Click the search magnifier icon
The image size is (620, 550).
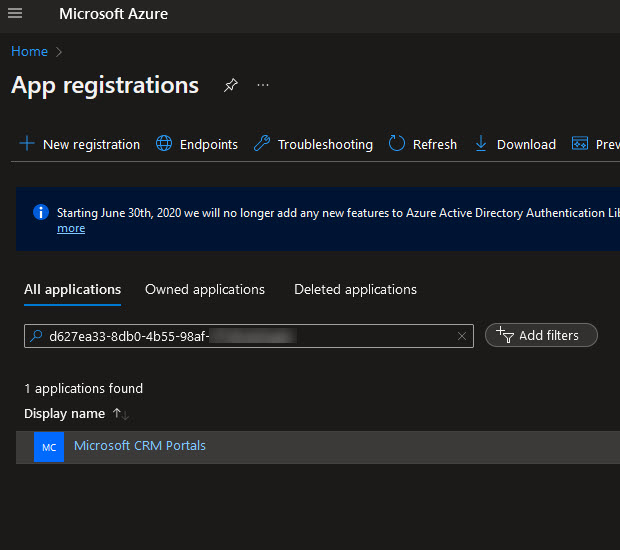[x=36, y=336]
